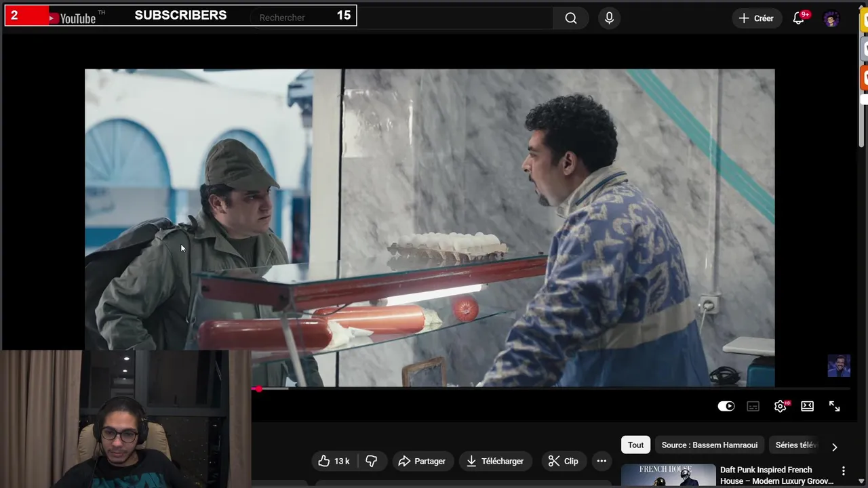Open options menu for Daft Punk video

tap(844, 470)
